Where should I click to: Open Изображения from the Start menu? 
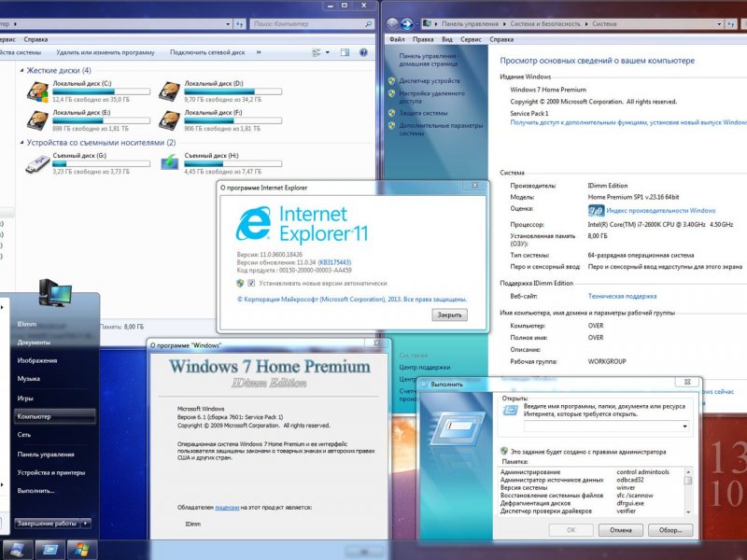tap(37, 360)
